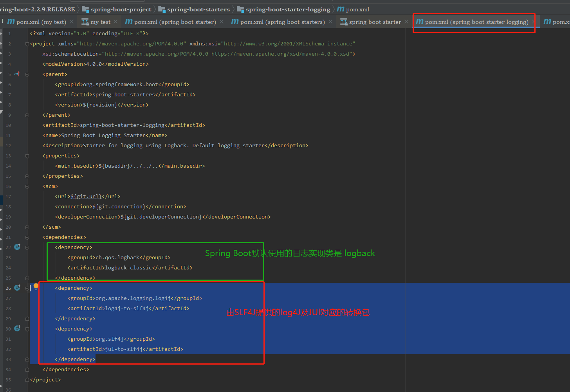Click the Maven icon beside pom.xml breadcrumb
Viewport: 570px width, 392px height.
341,9
